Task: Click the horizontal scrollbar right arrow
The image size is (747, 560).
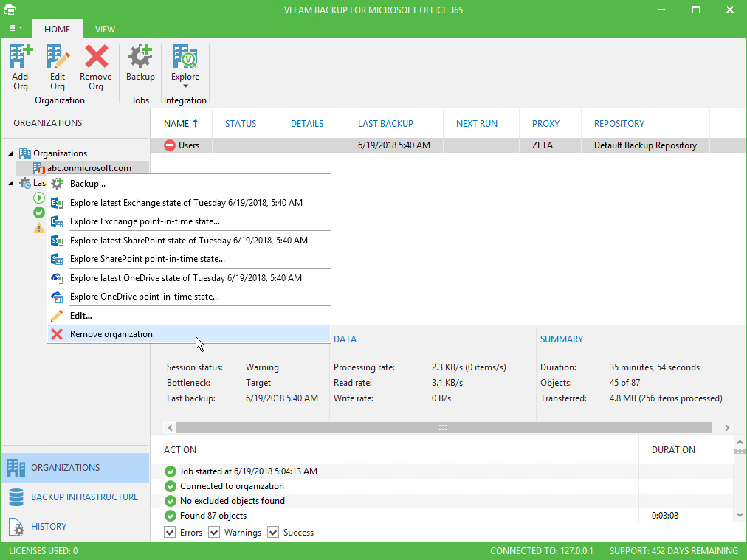Action: [x=727, y=428]
